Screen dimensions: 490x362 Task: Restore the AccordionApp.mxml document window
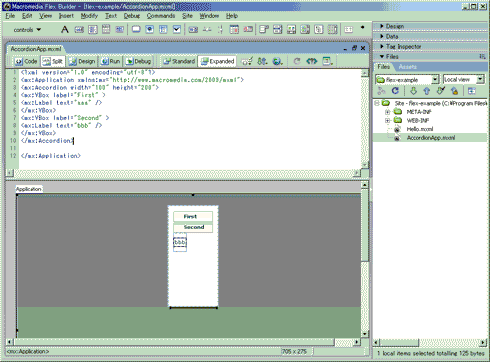click(354, 48)
